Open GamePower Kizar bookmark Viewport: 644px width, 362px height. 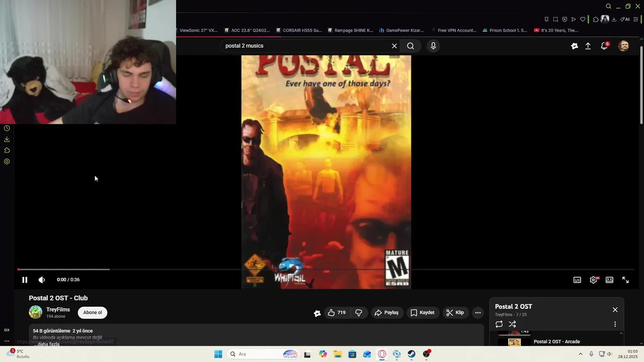[x=401, y=30]
